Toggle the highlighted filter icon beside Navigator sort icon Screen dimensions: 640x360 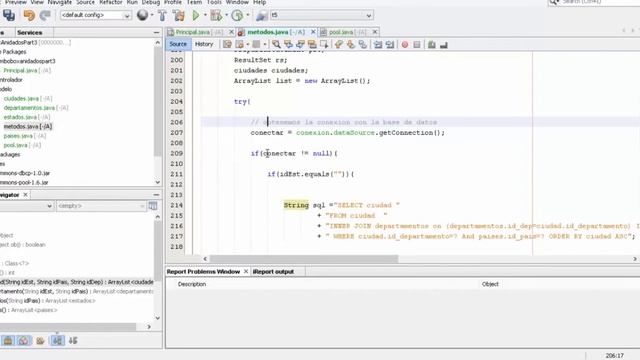(x=58, y=340)
